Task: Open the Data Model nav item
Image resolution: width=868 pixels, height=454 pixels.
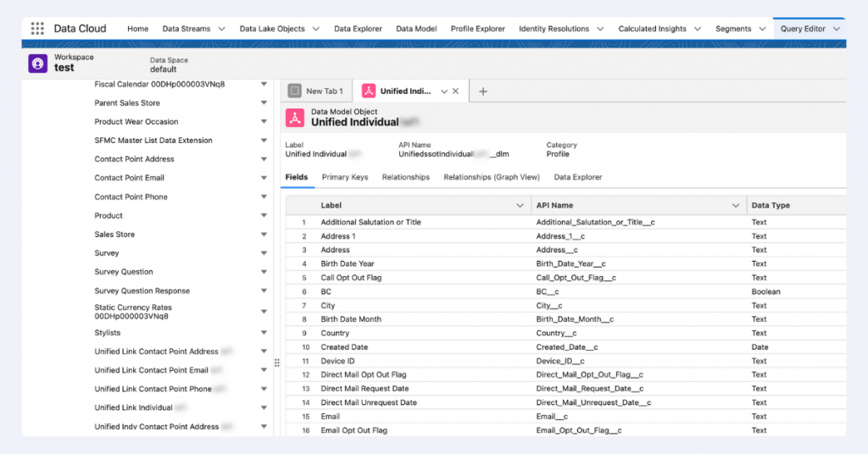Action: [x=416, y=29]
